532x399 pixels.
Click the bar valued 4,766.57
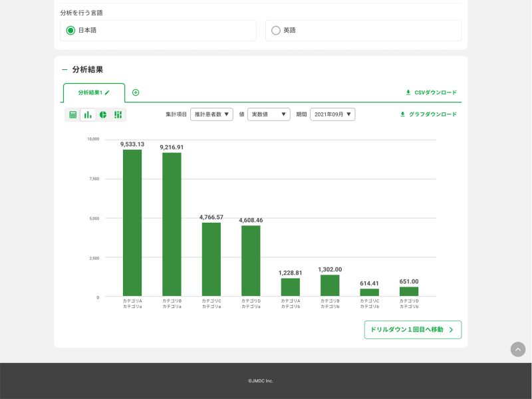(x=211, y=259)
